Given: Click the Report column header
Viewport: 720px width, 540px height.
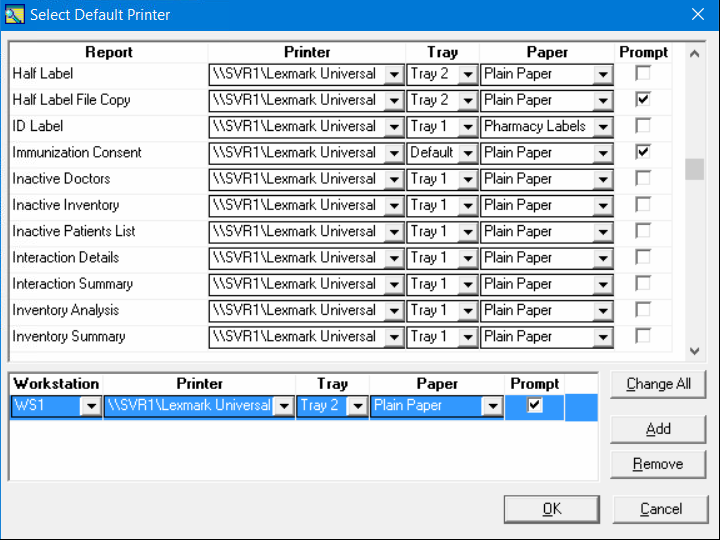Looking at the screenshot, I should pyautogui.click(x=109, y=52).
